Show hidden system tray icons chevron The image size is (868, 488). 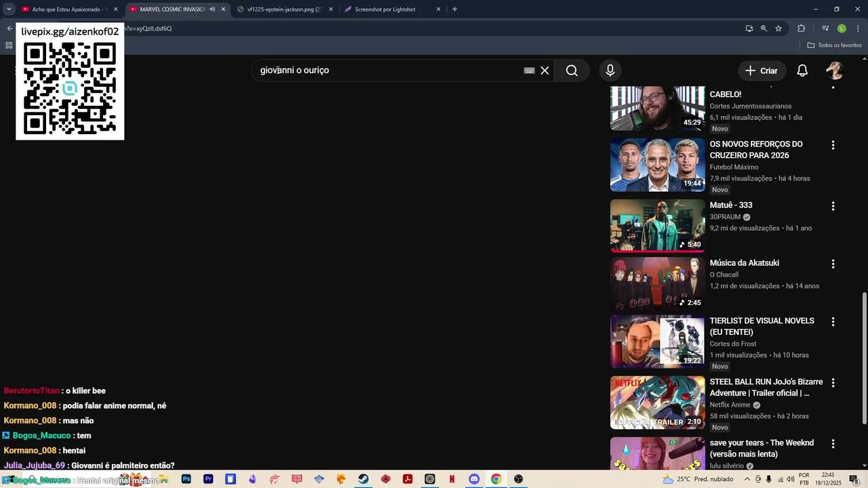[x=747, y=479]
